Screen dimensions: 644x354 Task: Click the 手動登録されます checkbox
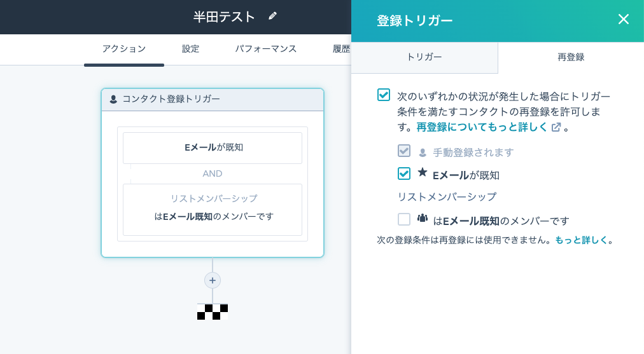[404, 151]
